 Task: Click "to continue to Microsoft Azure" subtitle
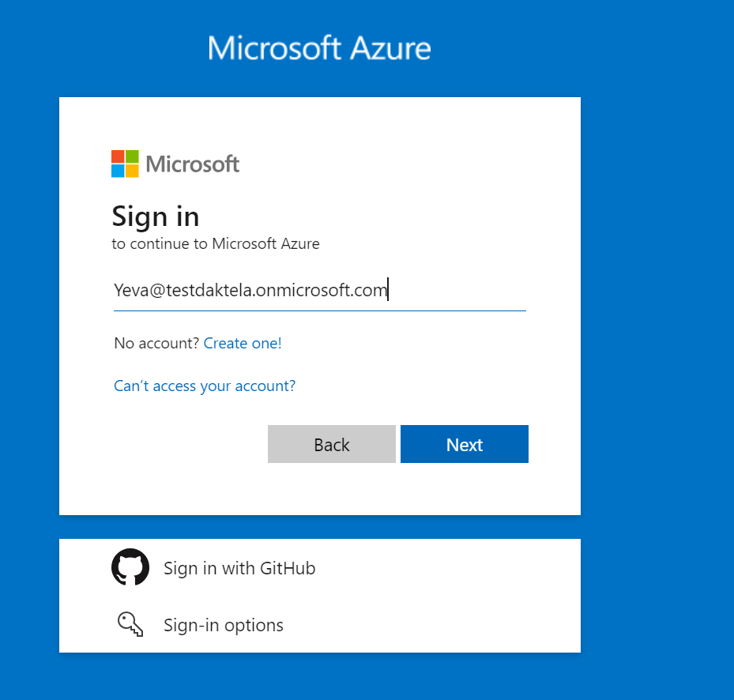pos(216,243)
